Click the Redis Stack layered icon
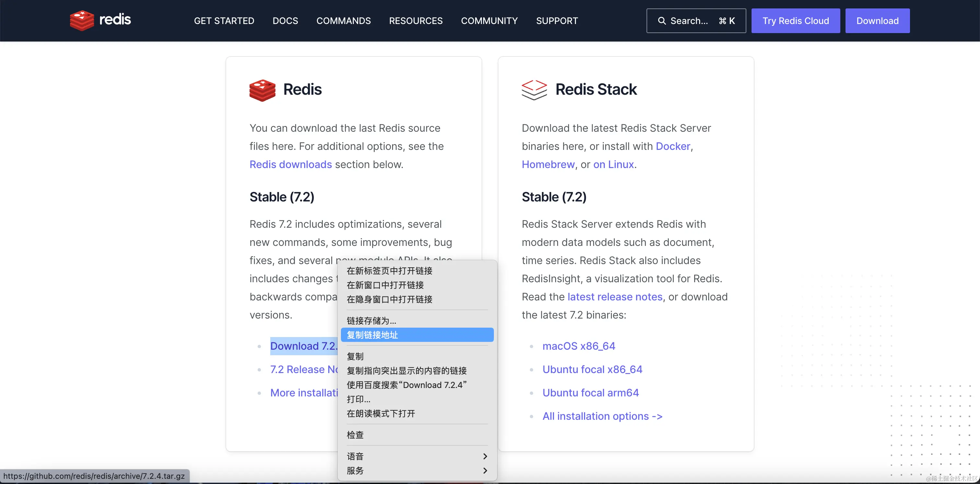The image size is (980, 484). pyautogui.click(x=534, y=90)
